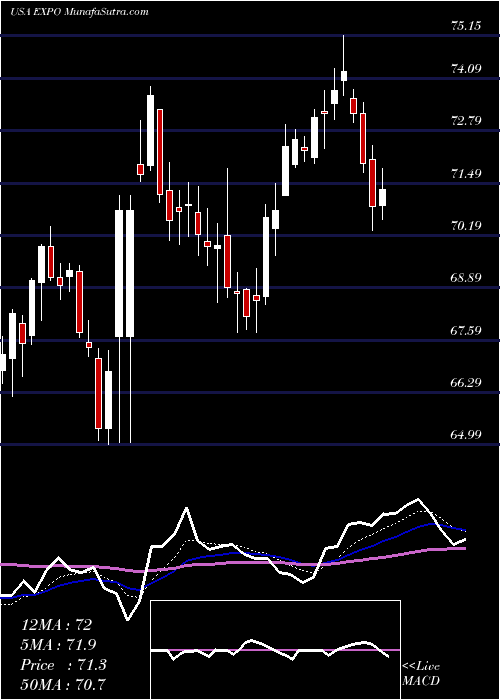Image resolution: width=500 pixels, height=700 pixels.
Task: Click the 71.49 price axis label
Action: [x=466, y=174]
